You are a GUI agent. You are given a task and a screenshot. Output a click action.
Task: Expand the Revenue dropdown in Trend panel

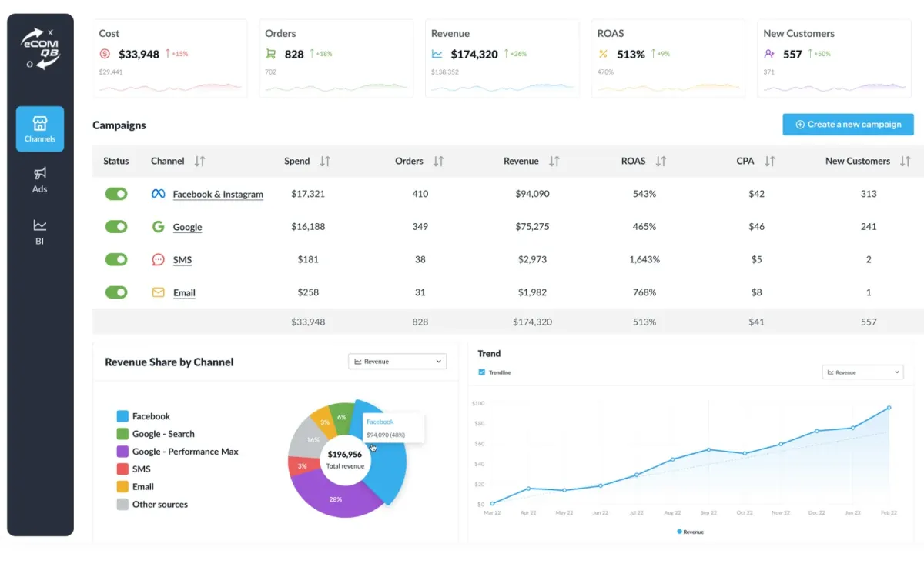[862, 372]
